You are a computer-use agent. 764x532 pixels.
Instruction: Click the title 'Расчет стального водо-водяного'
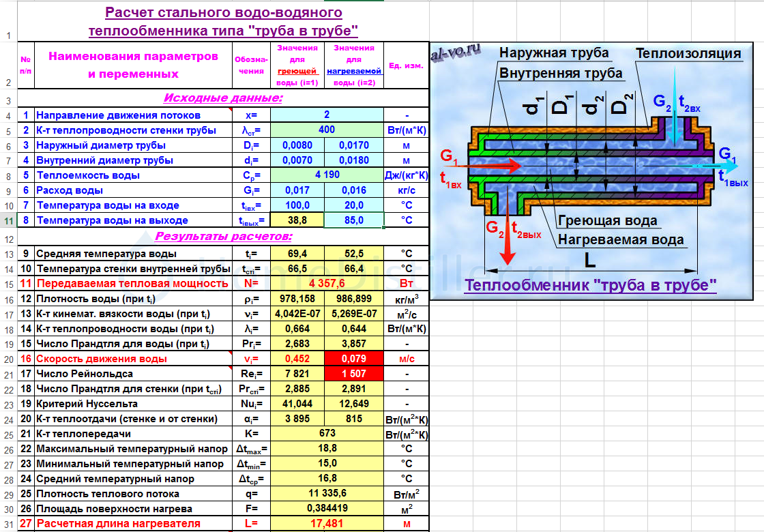point(223,12)
